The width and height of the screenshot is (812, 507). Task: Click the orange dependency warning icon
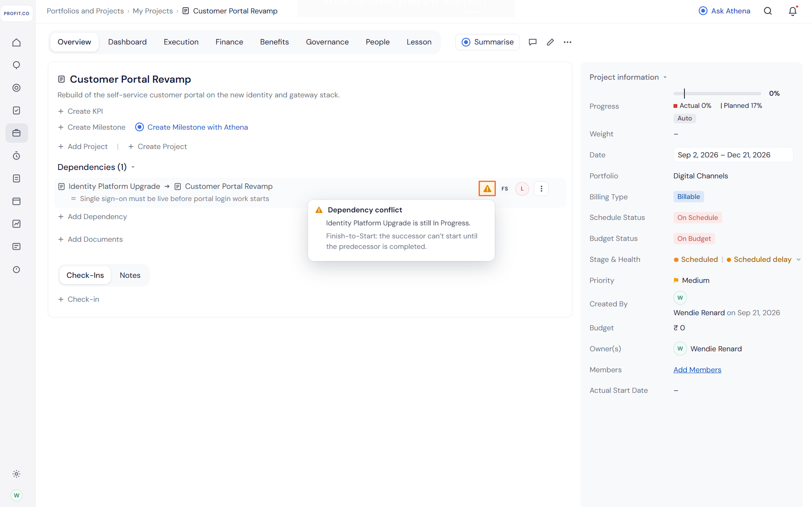click(x=487, y=188)
